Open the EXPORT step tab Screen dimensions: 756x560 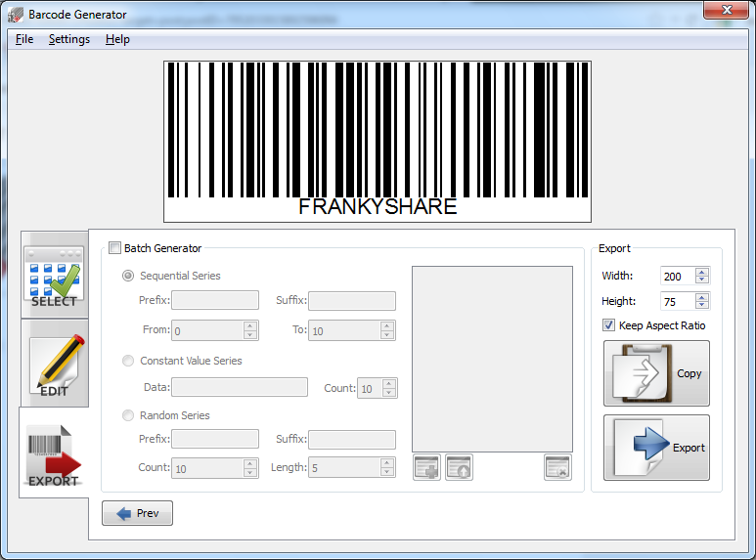pyautogui.click(x=54, y=452)
